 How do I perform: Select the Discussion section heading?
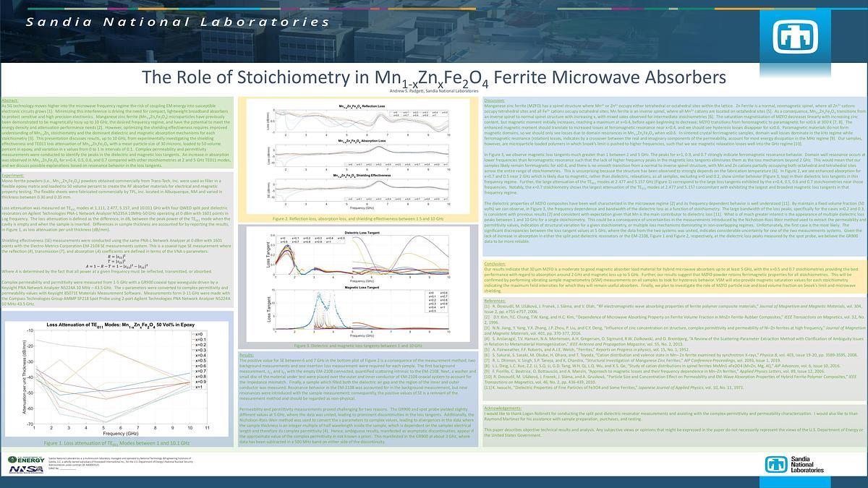coord(495,100)
